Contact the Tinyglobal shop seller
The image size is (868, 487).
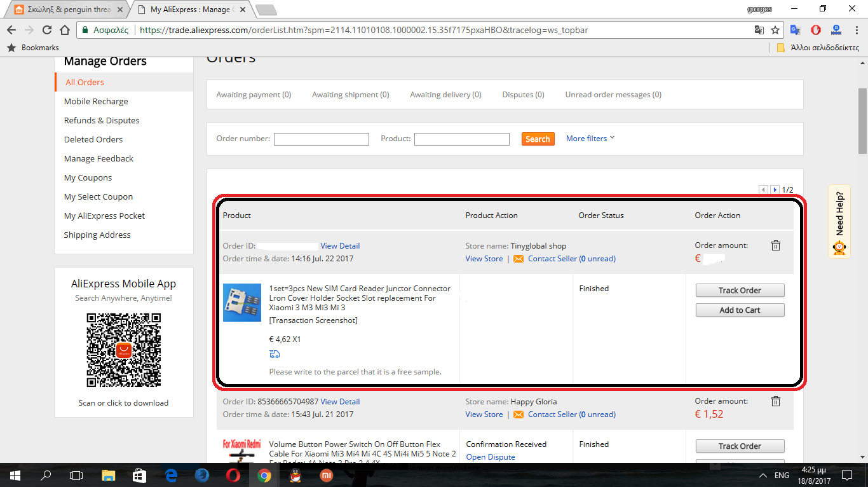tap(572, 259)
